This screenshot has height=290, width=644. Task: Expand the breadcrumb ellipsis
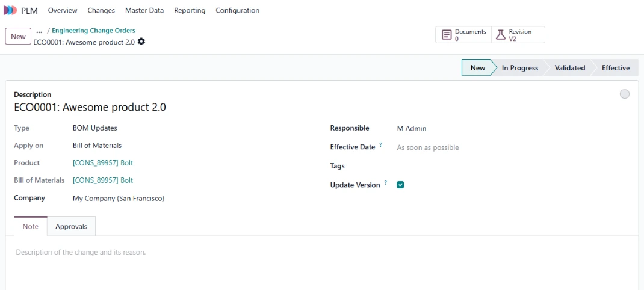pos(40,31)
